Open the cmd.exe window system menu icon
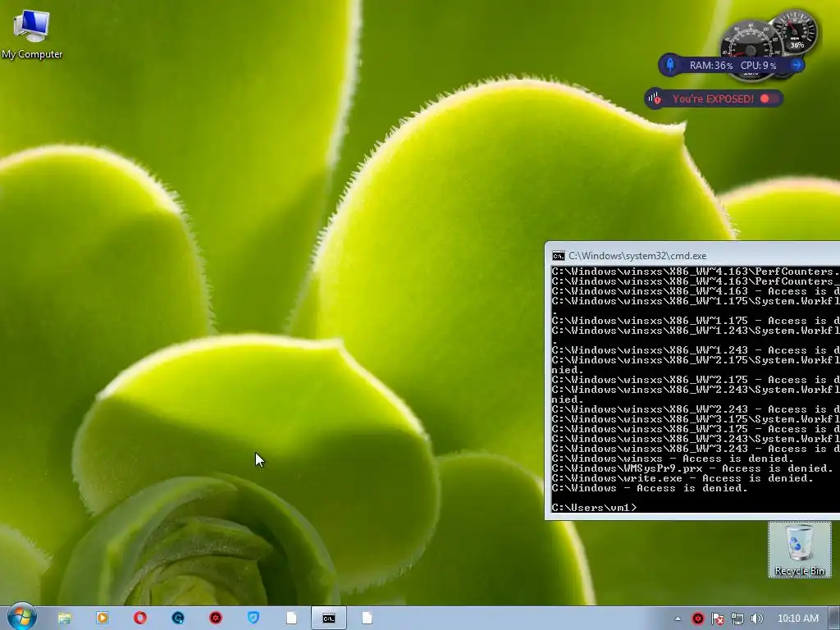This screenshot has height=630, width=840. (558, 256)
